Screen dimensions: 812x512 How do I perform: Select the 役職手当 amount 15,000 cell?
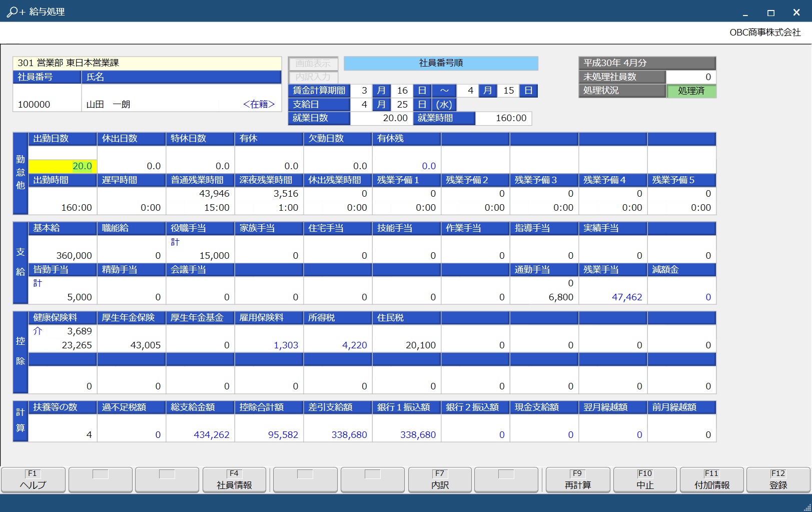click(200, 255)
